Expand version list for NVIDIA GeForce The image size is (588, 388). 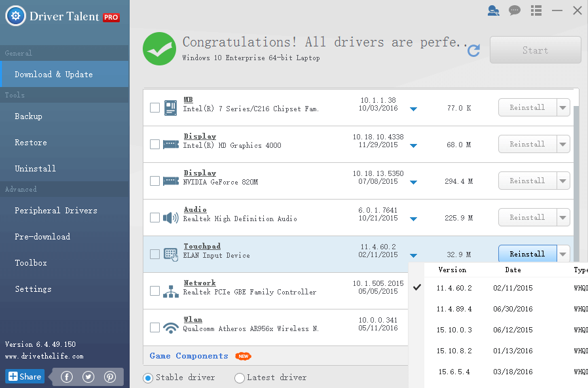[413, 183]
